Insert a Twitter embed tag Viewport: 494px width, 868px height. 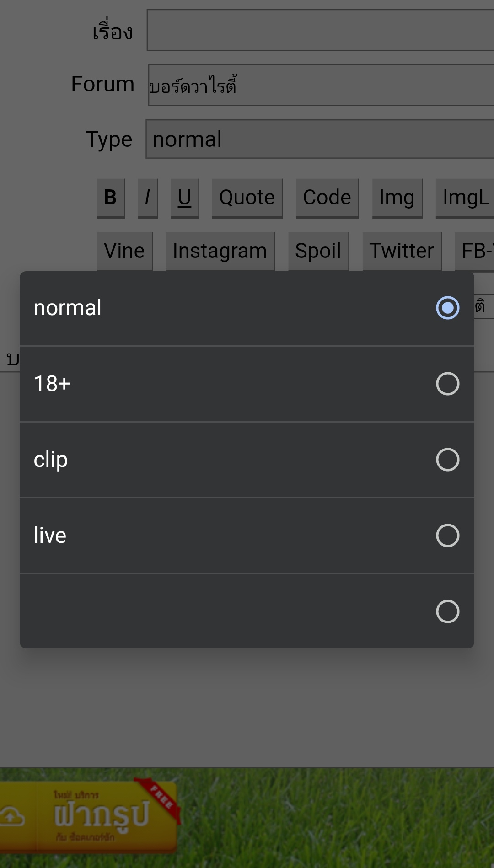[x=402, y=251]
